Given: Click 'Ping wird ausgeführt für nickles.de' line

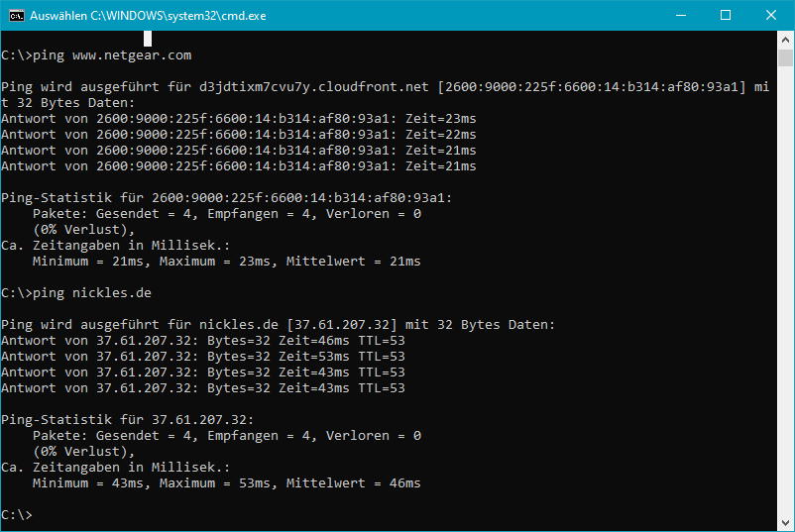Looking at the screenshot, I should click(x=279, y=325).
